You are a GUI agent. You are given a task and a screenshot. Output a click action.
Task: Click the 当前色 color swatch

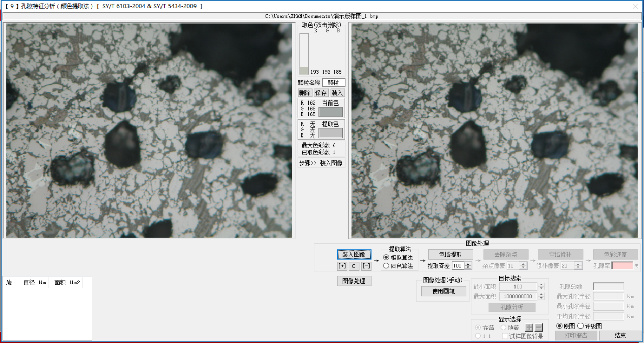(x=331, y=112)
